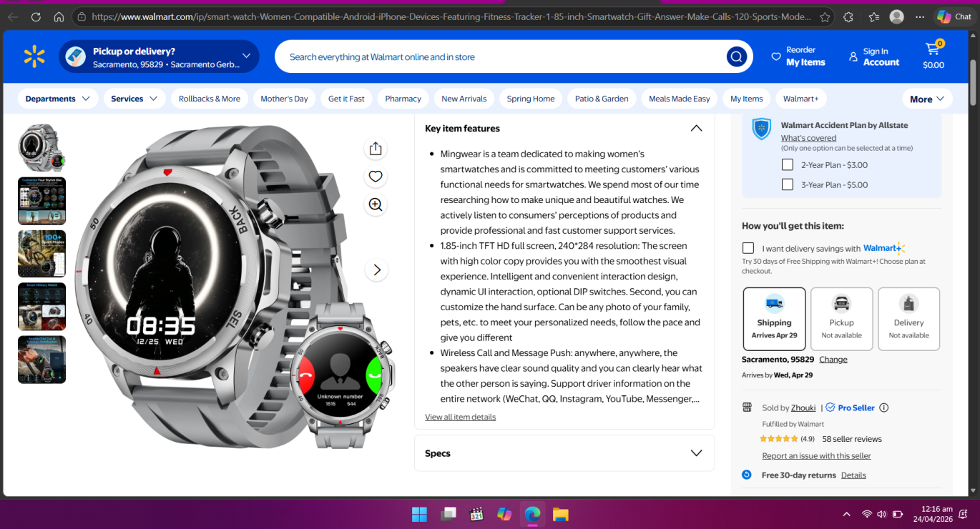The image size is (980, 529).
Task: Open the Pharmacy nav item
Action: (x=403, y=99)
